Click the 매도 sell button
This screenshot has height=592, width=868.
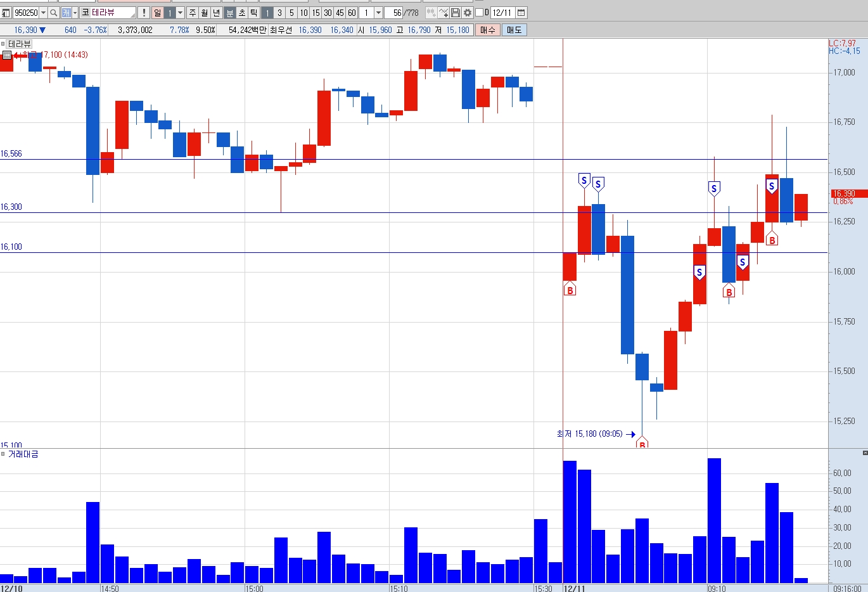click(514, 30)
